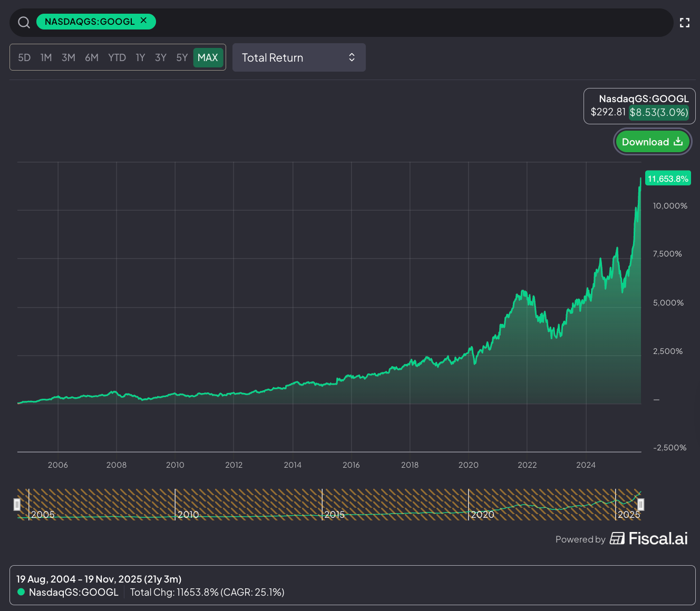Screen dimensions: 700x611
Task: Select the 1Y time range
Action: click(x=140, y=57)
